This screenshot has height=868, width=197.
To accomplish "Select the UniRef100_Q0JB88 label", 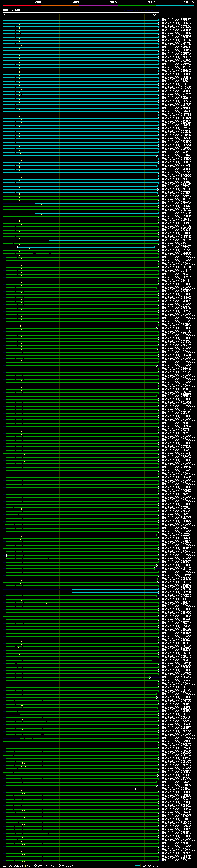I will pyautogui.click(x=177, y=233).
